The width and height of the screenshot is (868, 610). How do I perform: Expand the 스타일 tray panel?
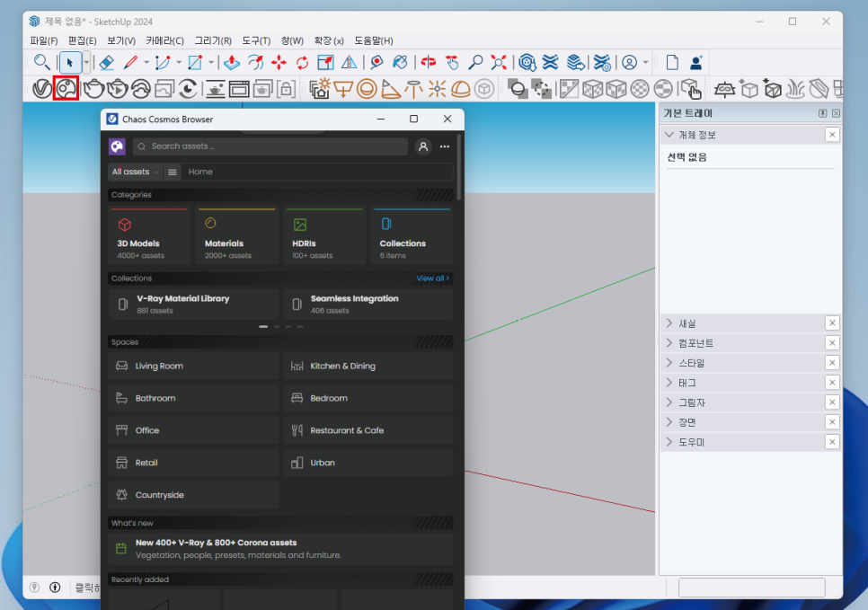[x=669, y=363]
